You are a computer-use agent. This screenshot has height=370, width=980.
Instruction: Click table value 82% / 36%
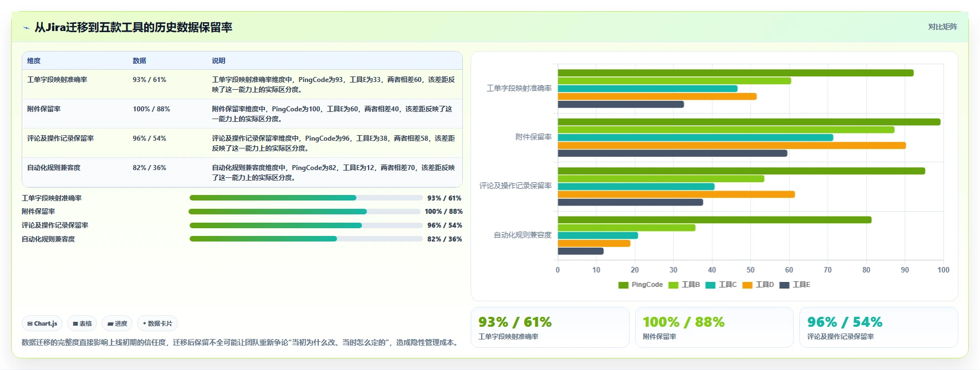pos(150,168)
